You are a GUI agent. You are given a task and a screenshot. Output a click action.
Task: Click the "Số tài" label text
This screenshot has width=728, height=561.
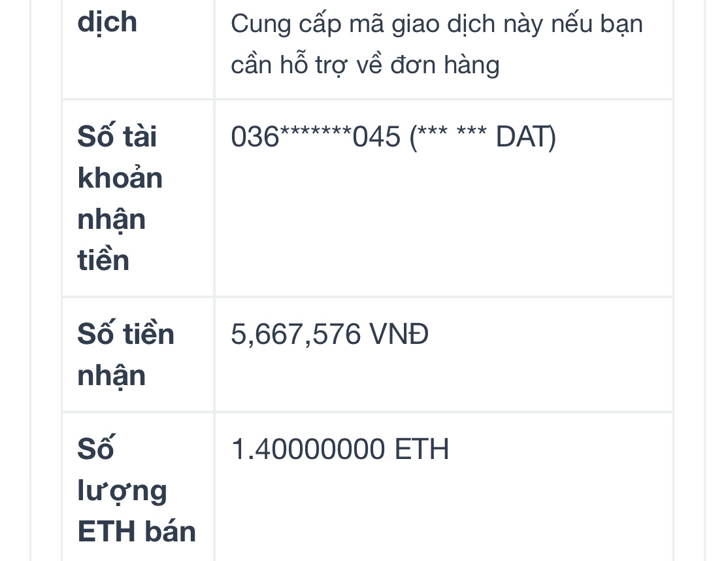click(117, 137)
